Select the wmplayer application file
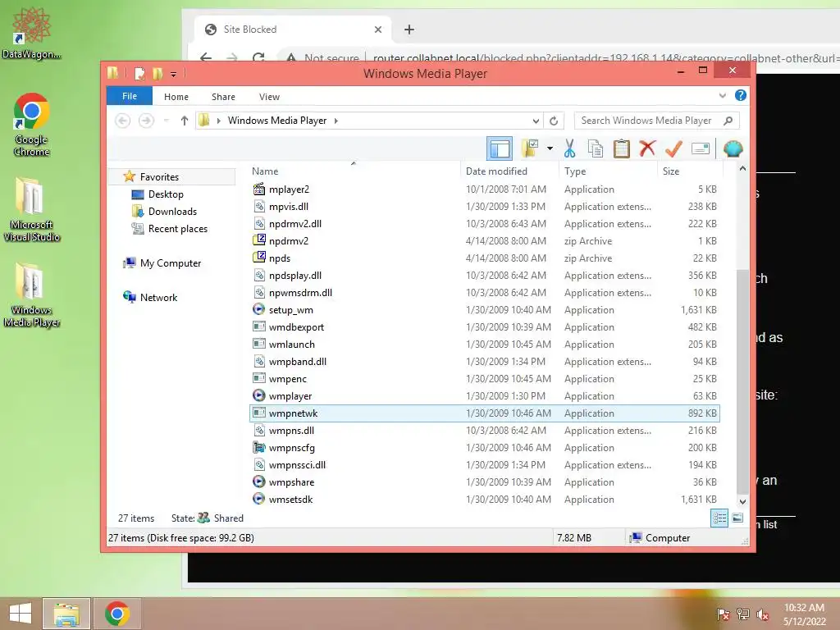840x630 pixels. 485,396
